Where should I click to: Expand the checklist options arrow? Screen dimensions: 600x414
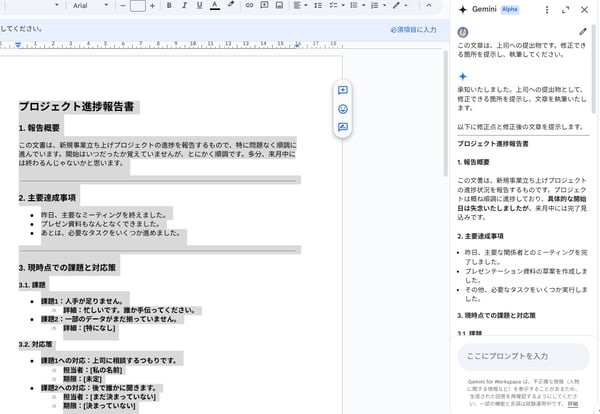tap(343, 5)
